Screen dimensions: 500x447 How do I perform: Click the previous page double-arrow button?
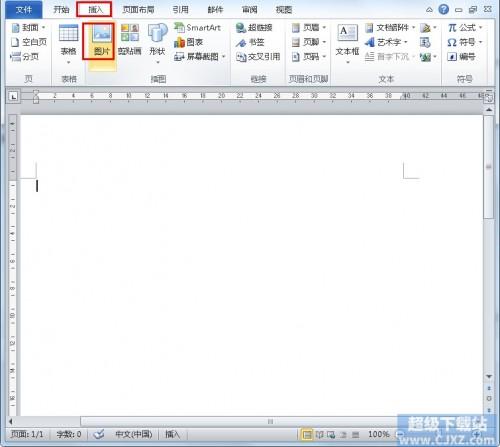(489, 388)
